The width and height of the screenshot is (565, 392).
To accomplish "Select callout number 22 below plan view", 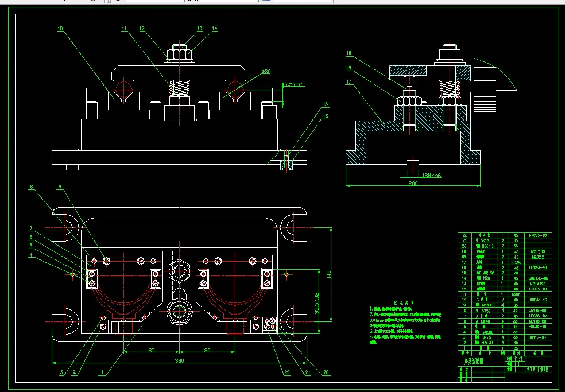I will click(x=287, y=372).
